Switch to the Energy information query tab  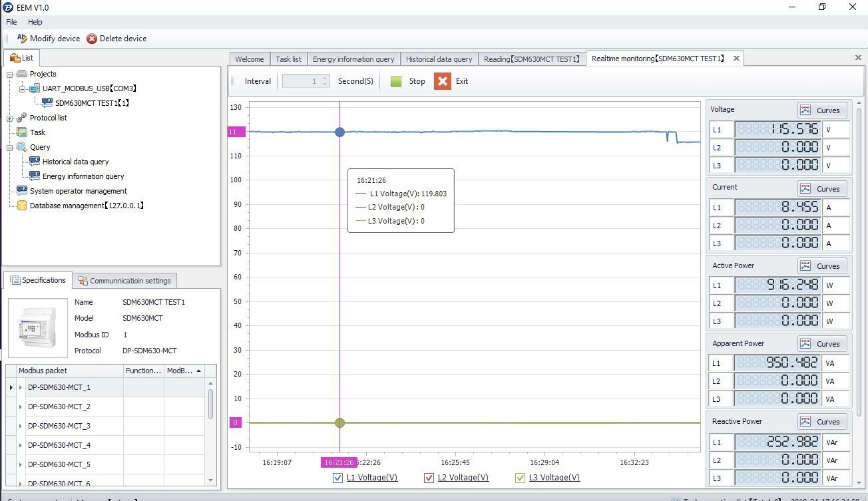point(353,59)
